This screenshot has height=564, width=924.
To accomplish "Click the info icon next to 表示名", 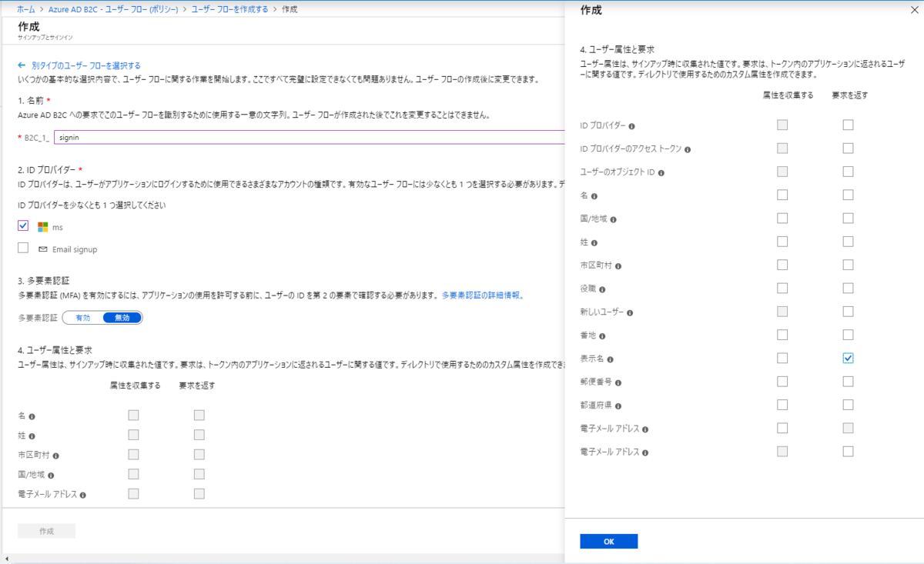I will click(x=609, y=358).
